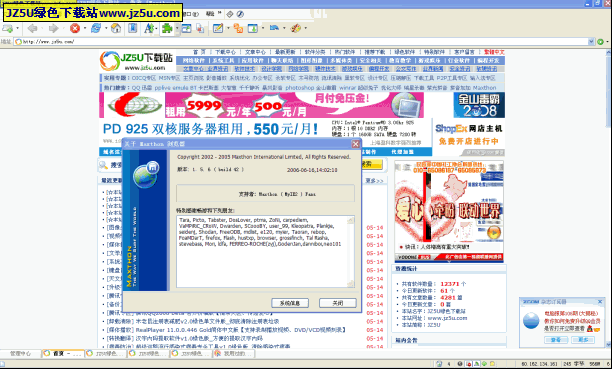
Task: Click the orange linked-windows icon
Action: 238,28
